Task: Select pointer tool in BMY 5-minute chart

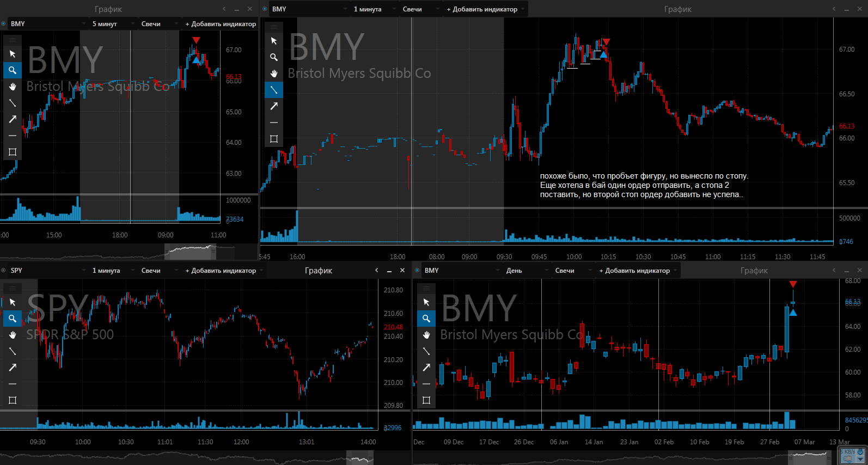Action: coord(13,54)
